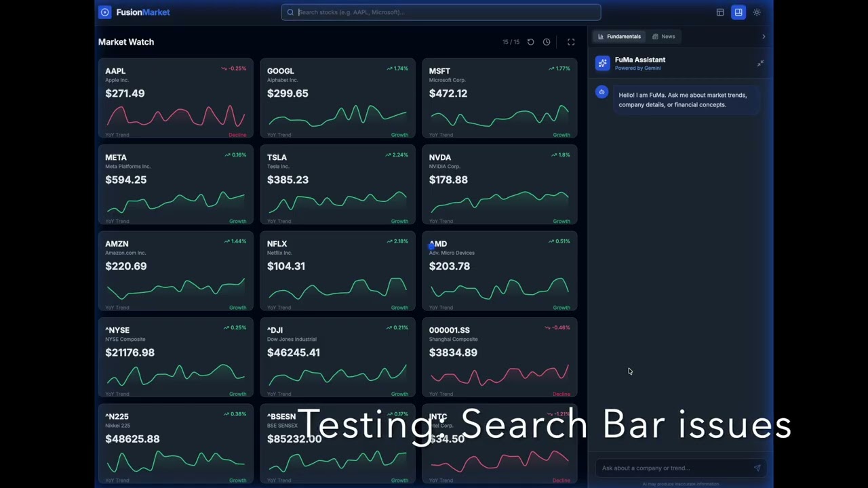
Task: Click the $46245.41 price
Action: tap(294, 352)
